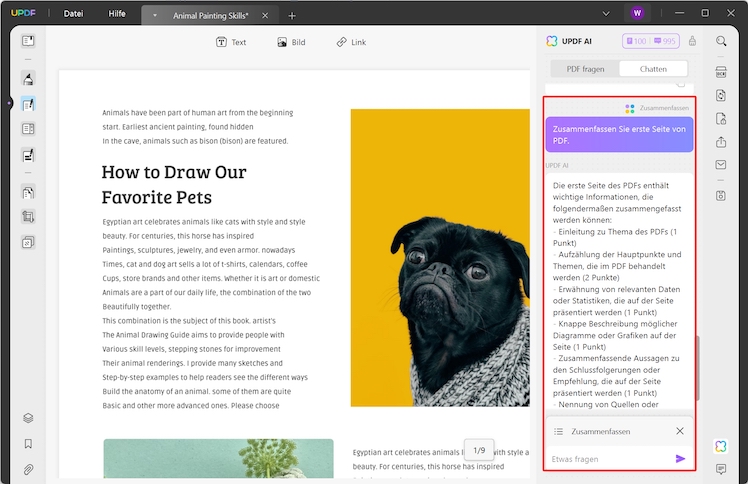
Task: Open the Bookmarks panel
Action: 28,443
